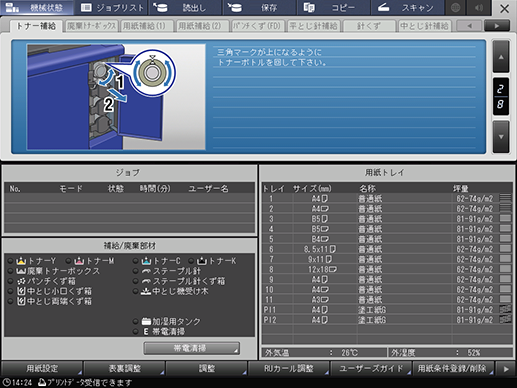Click the トナーC status indicator dot
Screen dimensions: 517x388
coord(136,261)
